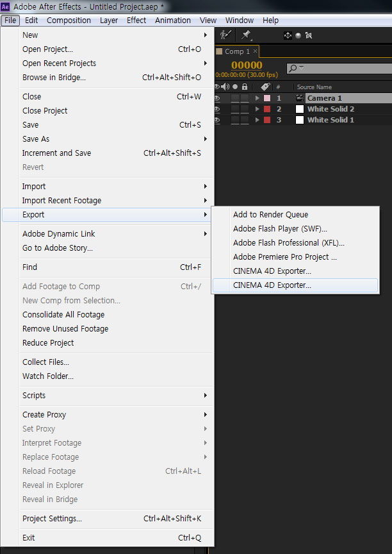Click the Audio speaker column header icon
This screenshot has width=392, height=554.
coord(225,87)
